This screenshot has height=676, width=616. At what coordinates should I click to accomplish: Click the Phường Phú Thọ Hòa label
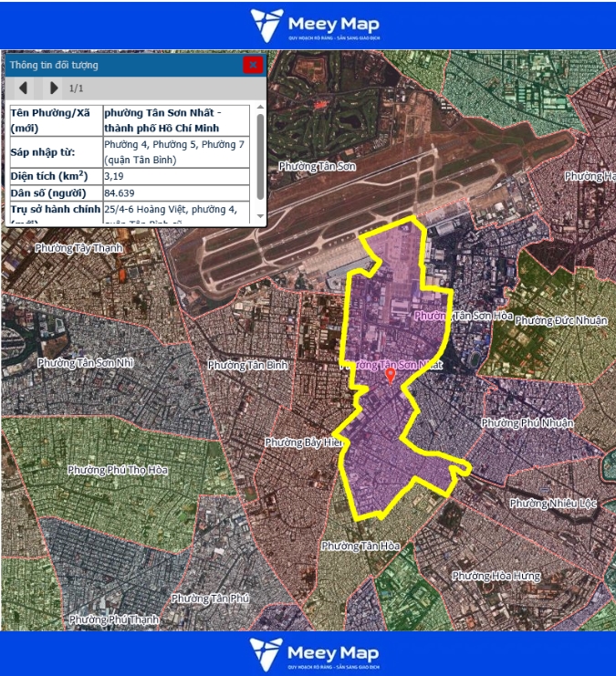118,470
